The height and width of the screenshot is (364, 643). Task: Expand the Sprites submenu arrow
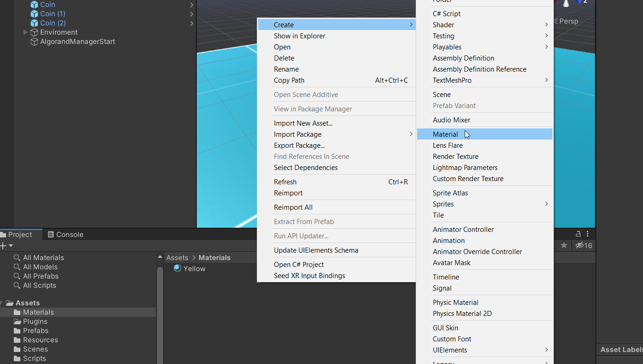[546, 204]
